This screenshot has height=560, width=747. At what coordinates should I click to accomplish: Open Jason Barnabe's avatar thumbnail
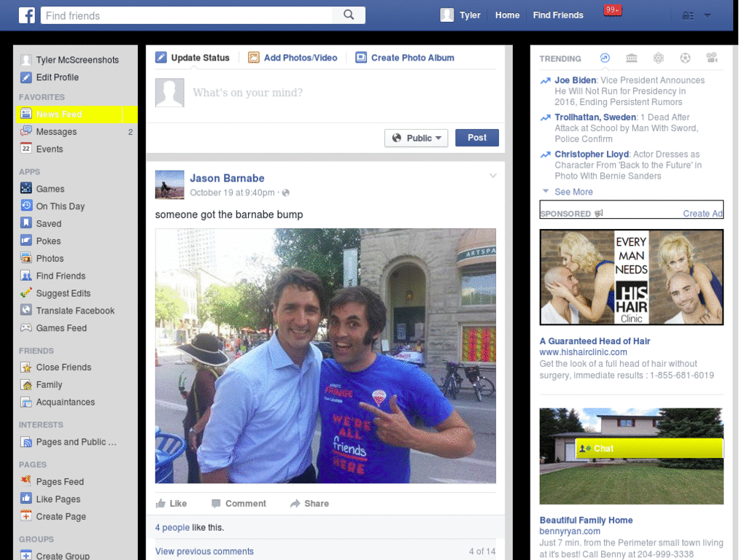coord(169,184)
